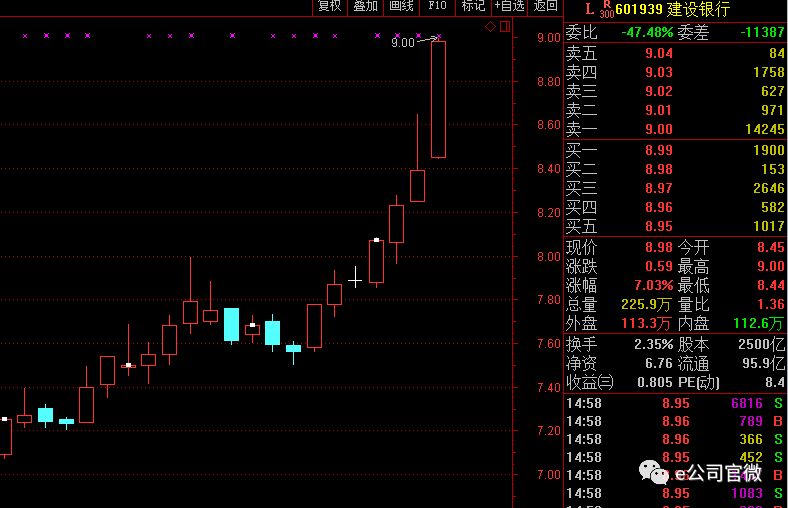Screen dimensions: 788x508
Task: Open F10 company info
Action: pyautogui.click(x=437, y=6)
